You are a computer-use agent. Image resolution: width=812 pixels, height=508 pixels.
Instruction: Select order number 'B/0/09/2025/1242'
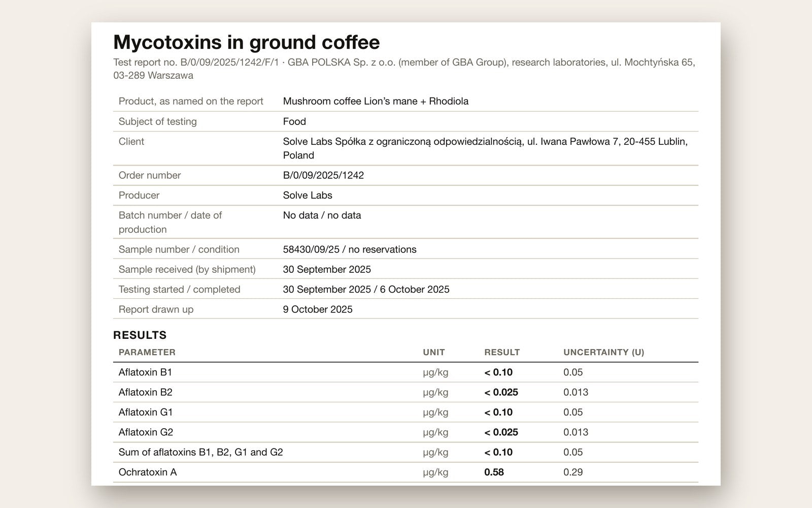click(323, 175)
